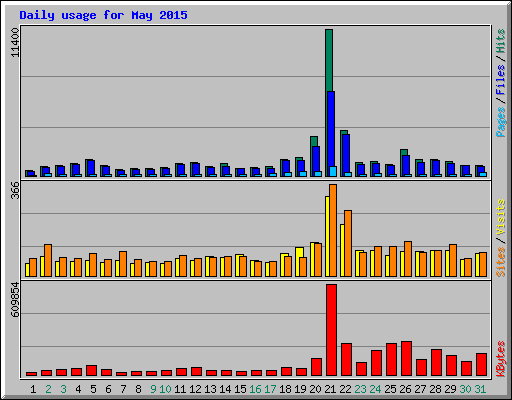Click the red KBytes bar for day 28
This screenshot has width=512, height=400.
[x=436, y=363]
